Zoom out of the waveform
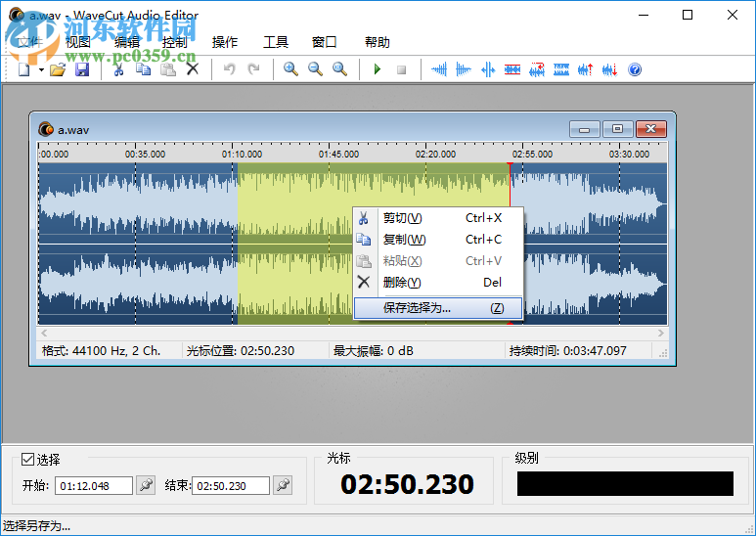Image resolution: width=756 pixels, height=536 pixels. pyautogui.click(x=315, y=69)
